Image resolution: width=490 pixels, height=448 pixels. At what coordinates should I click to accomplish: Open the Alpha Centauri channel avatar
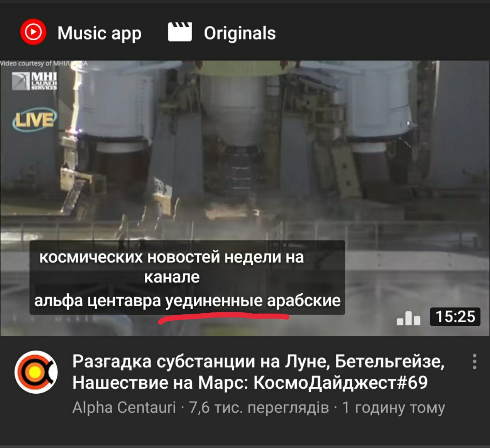click(x=36, y=372)
